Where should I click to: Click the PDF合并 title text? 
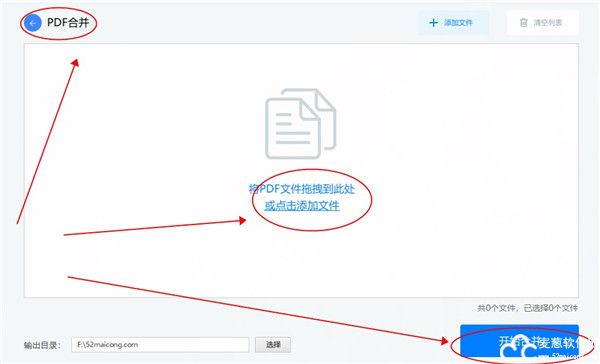tap(68, 23)
